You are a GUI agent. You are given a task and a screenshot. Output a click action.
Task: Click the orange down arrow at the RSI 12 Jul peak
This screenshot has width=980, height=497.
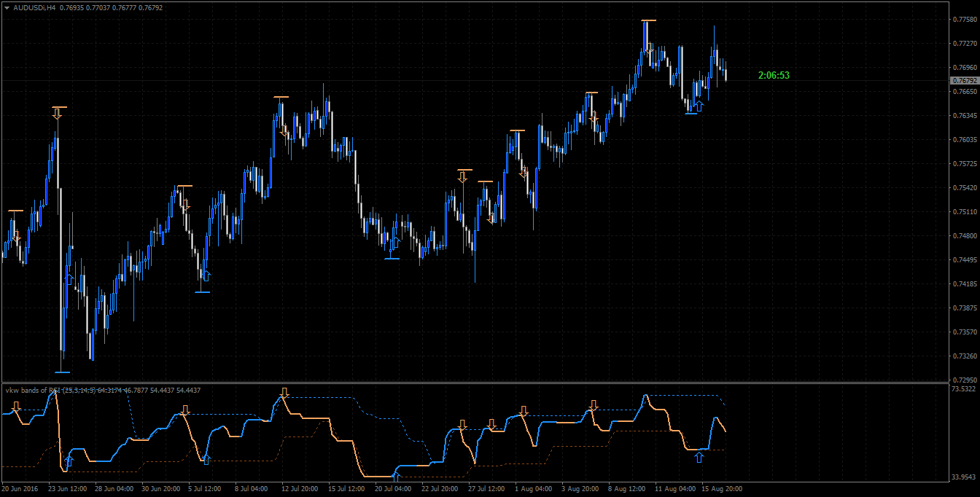tap(284, 393)
